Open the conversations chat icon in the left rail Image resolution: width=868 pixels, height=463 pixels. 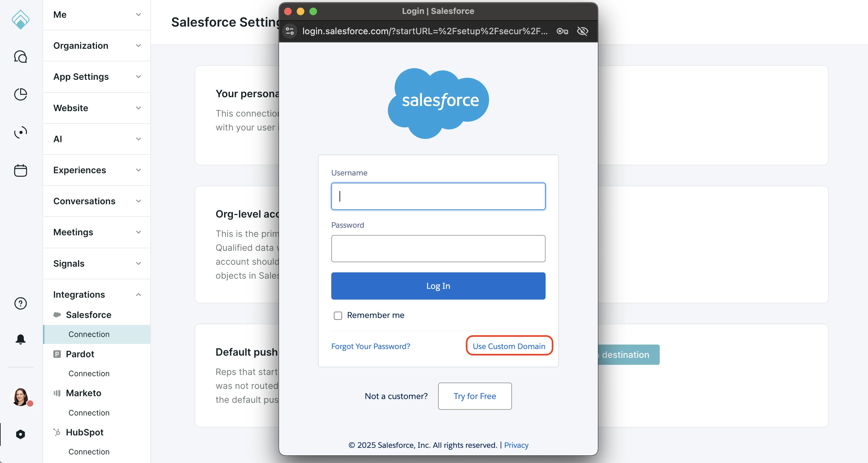click(x=20, y=57)
